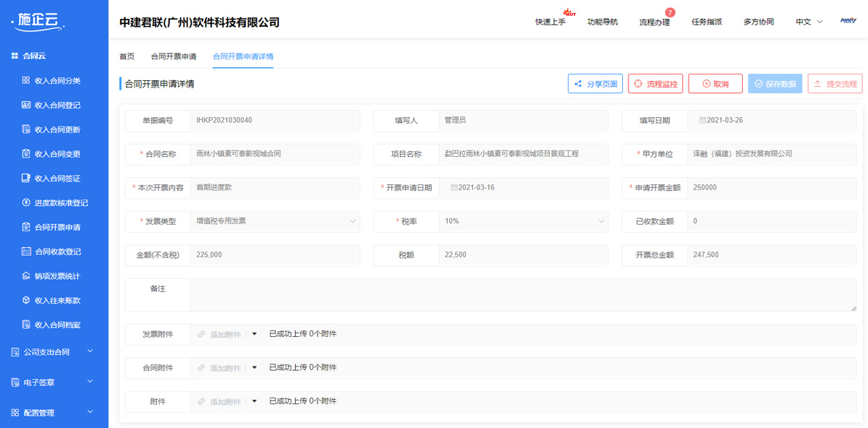Click the 收入合同变更 sidebar icon
The image size is (868, 428).
pyautogui.click(x=26, y=153)
